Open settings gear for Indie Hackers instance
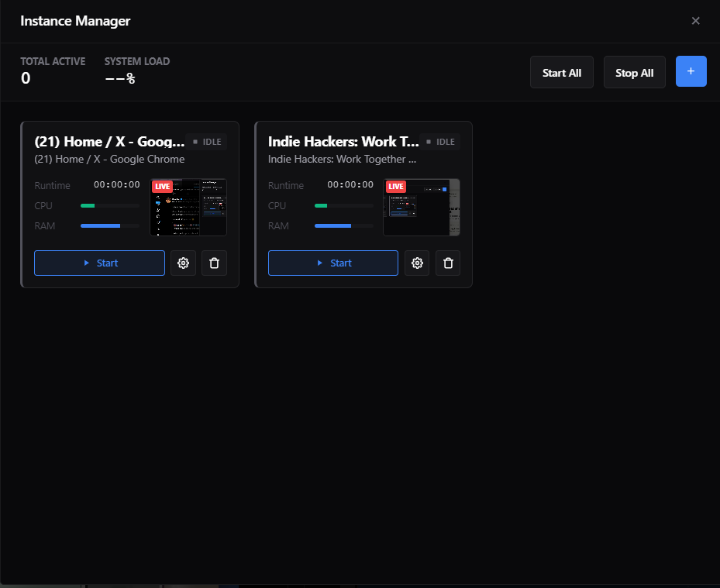This screenshot has height=588, width=720. (x=417, y=263)
